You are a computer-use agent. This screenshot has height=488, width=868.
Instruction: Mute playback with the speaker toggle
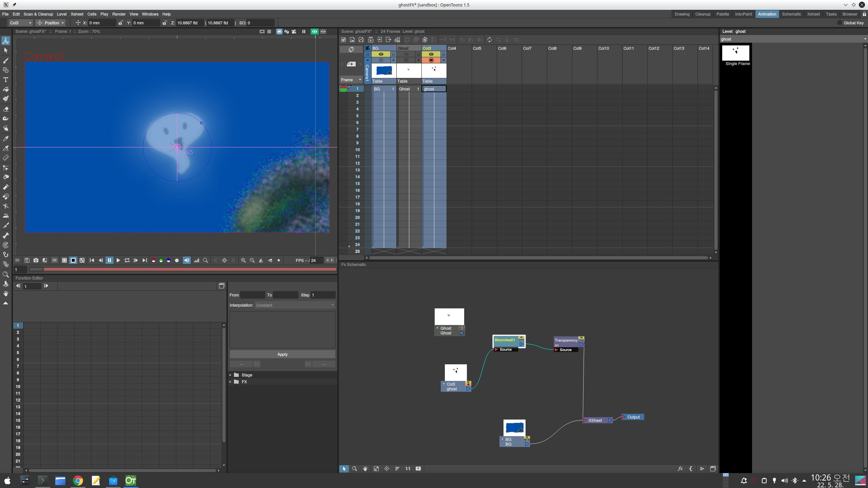coord(186,260)
